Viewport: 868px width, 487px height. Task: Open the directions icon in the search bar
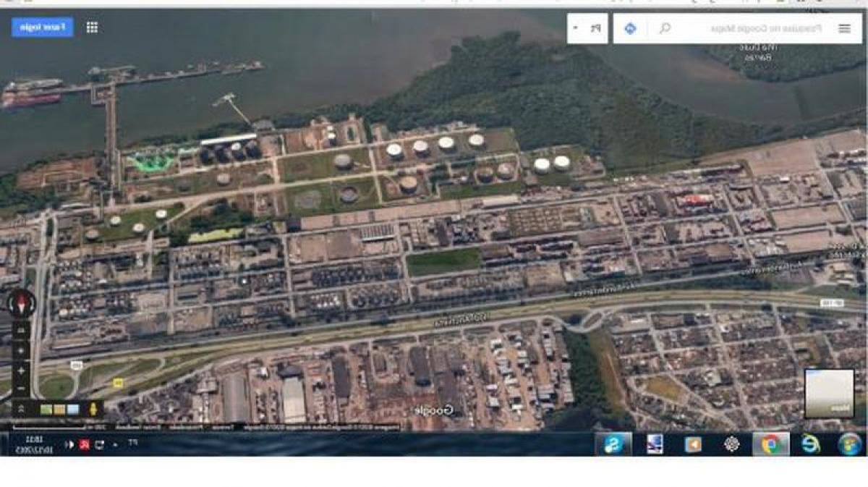click(x=630, y=27)
